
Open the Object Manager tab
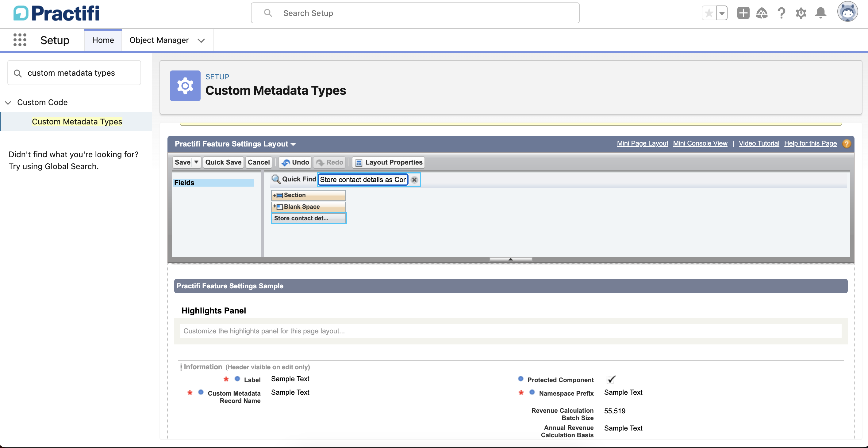[x=159, y=40]
